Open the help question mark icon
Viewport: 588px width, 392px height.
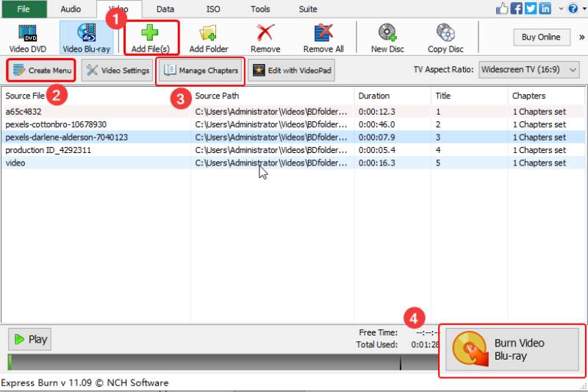tap(573, 8)
